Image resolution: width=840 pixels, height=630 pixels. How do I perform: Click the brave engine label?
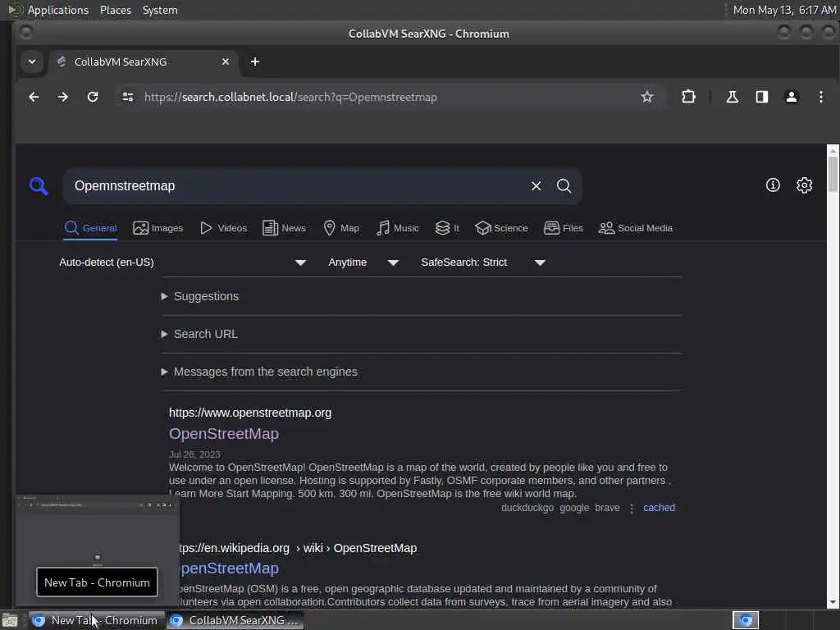coord(607,508)
